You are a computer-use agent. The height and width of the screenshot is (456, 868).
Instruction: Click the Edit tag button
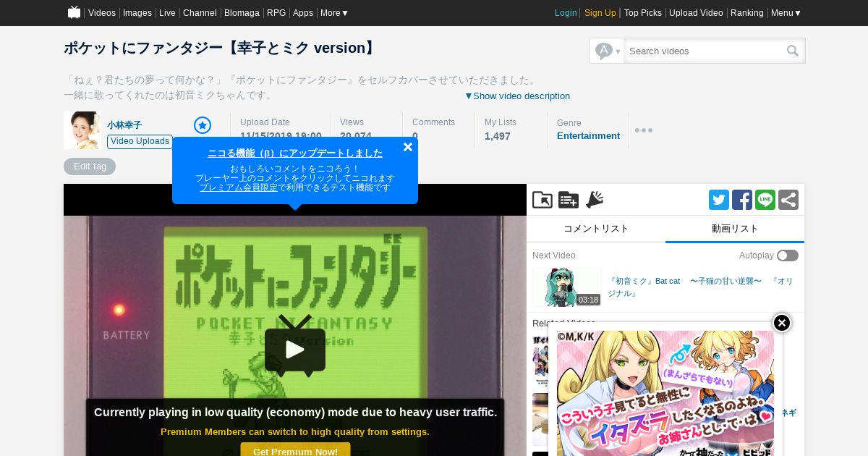click(90, 166)
